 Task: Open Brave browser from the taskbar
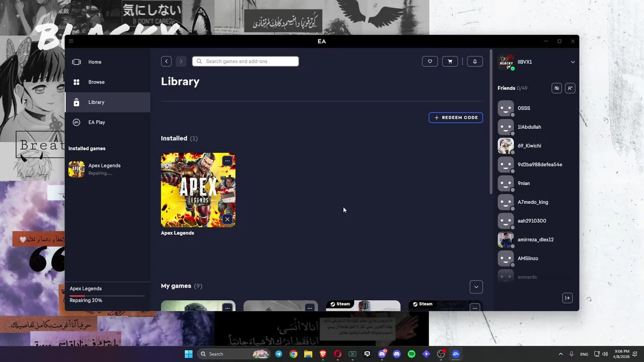coord(323,354)
